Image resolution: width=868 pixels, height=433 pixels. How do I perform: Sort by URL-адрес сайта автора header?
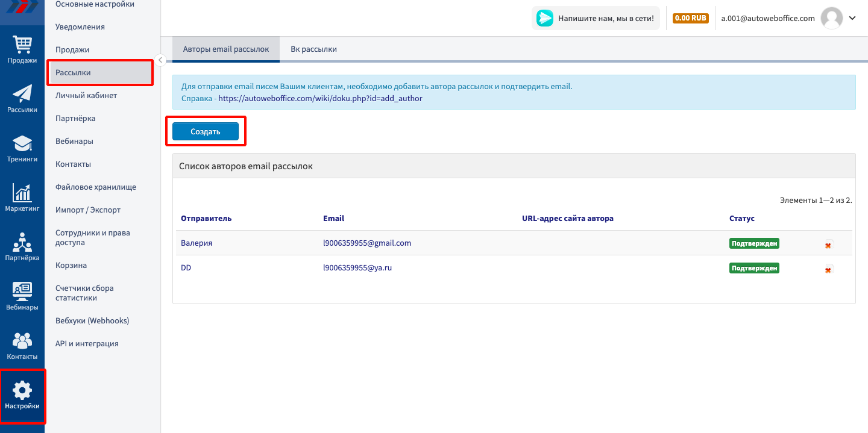[568, 218]
